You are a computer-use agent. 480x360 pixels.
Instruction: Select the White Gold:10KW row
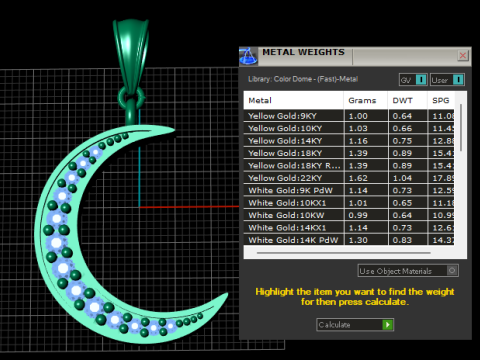[349, 215]
